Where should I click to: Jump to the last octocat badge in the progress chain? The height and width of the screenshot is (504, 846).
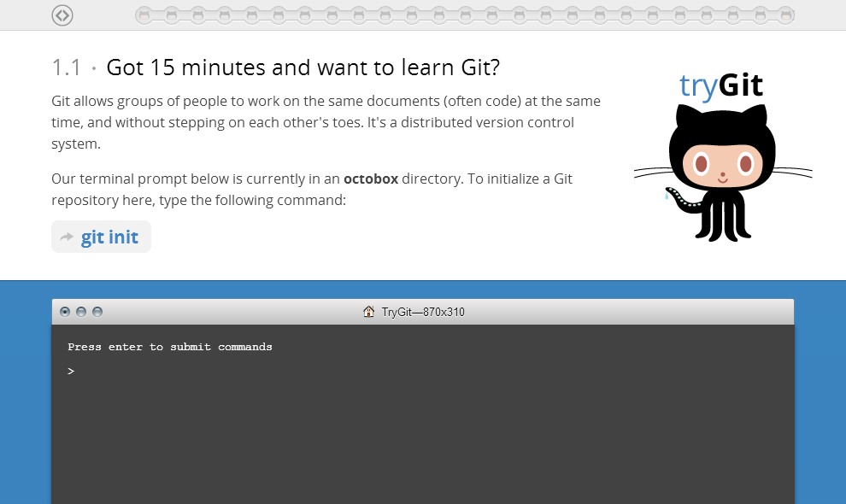[786, 15]
